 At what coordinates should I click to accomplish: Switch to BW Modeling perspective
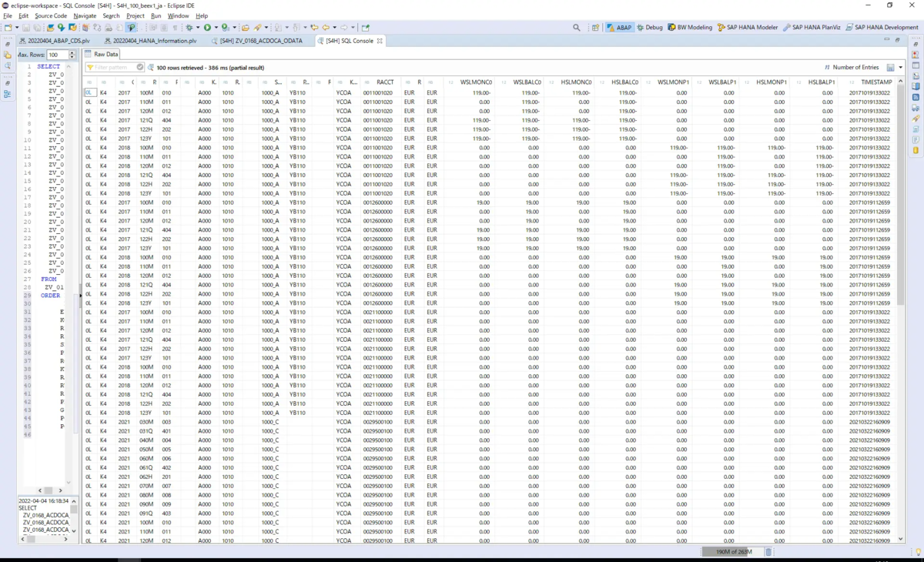(690, 28)
